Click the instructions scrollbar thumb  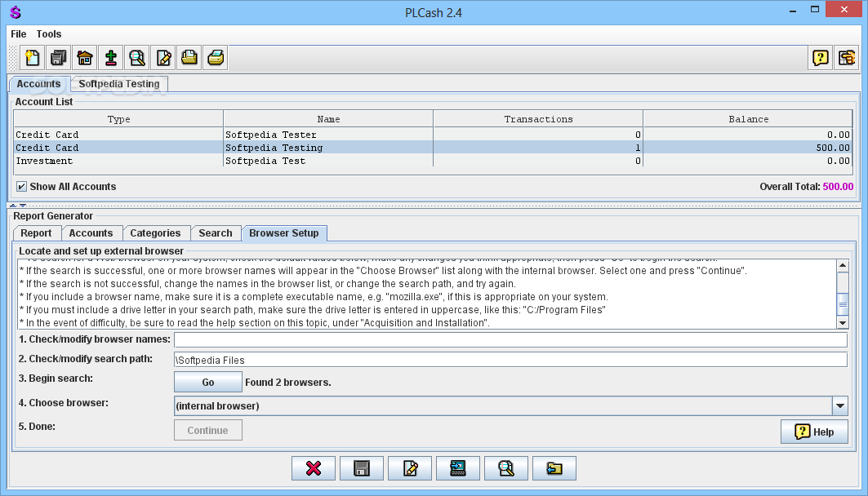pyautogui.click(x=843, y=304)
